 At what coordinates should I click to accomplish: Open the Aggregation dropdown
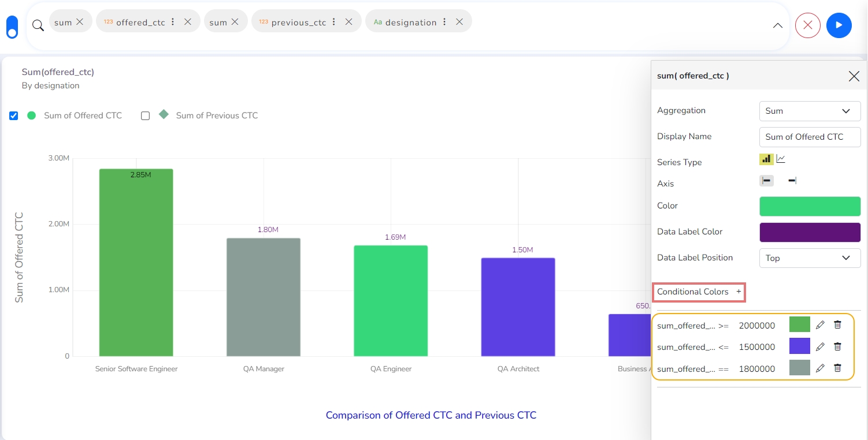tap(810, 111)
